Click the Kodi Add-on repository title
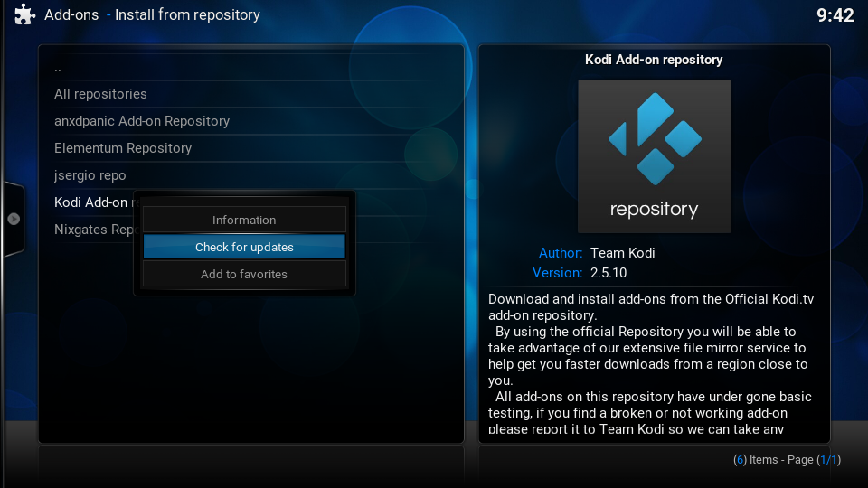 (654, 60)
